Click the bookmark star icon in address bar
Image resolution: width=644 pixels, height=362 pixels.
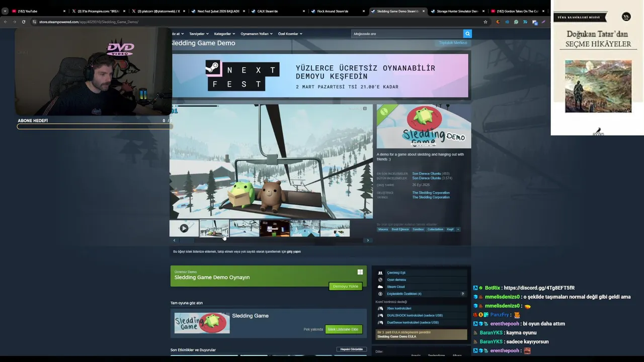(485, 22)
